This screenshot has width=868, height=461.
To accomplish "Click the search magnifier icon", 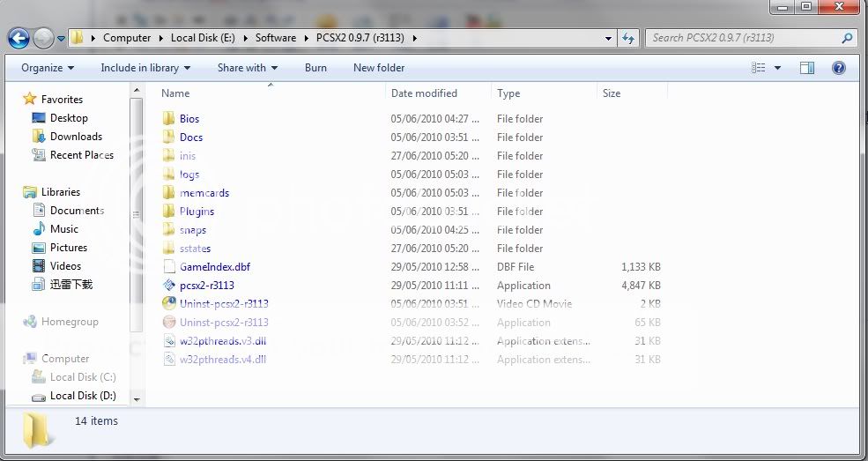I will pos(847,38).
